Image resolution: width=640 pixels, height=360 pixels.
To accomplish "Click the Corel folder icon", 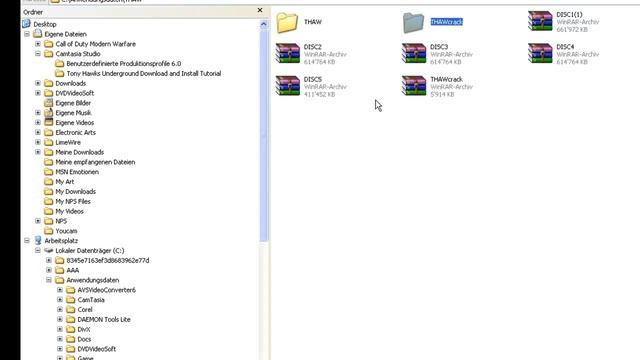I will pyautogui.click(x=71, y=309).
